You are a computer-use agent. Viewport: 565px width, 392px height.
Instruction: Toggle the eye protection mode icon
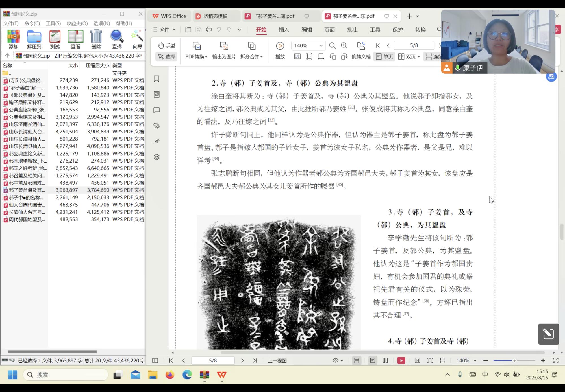[x=336, y=360]
